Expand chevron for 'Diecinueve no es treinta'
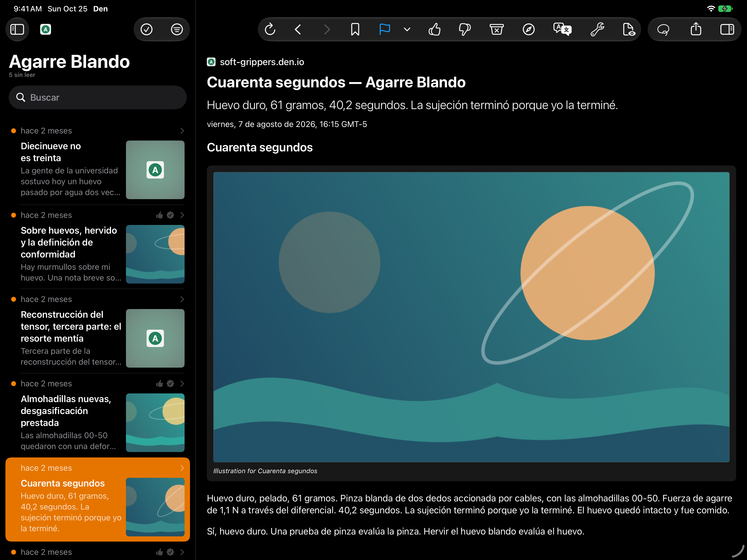 click(x=182, y=131)
